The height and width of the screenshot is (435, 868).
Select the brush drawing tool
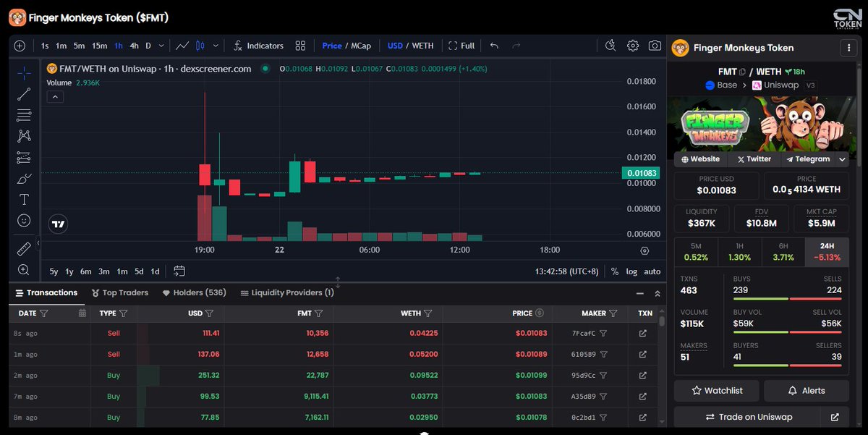[24, 178]
